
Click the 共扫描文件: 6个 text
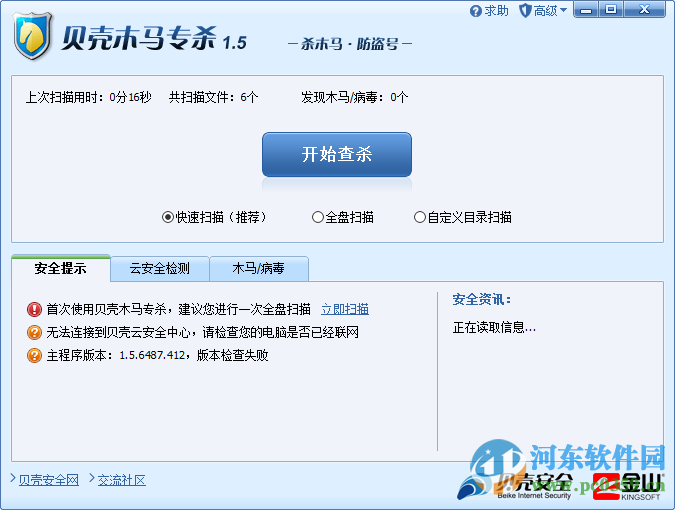[x=214, y=97]
